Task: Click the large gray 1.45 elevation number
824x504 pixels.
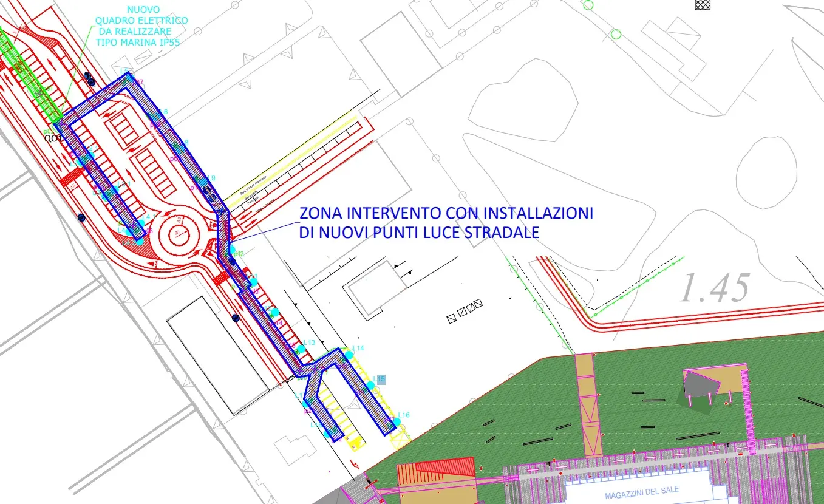Action: pyautogui.click(x=714, y=288)
